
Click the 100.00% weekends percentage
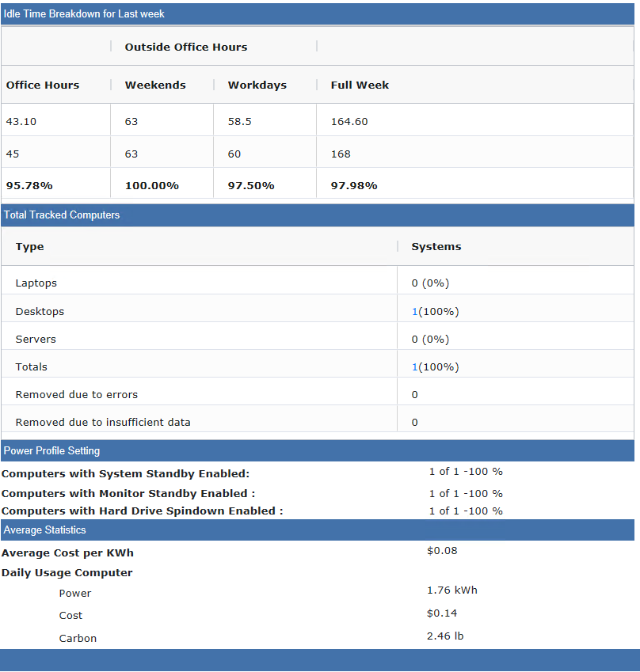pyautogui.click(x=151, y=185)
